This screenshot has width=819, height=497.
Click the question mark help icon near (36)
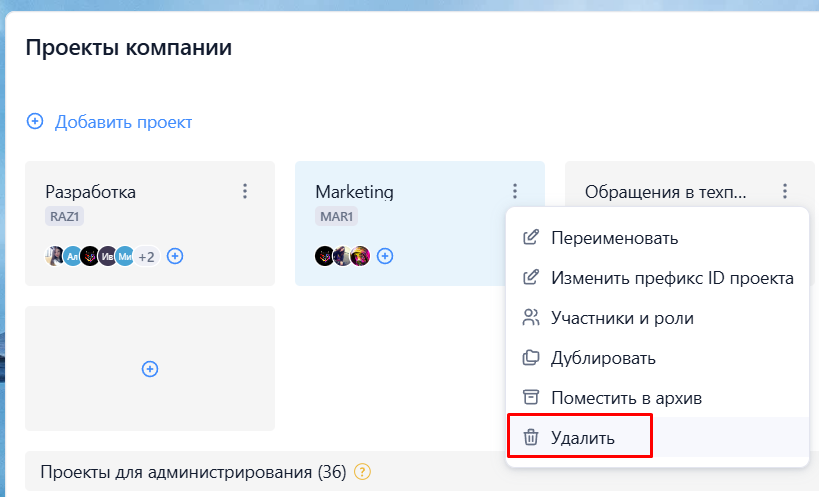[362, 472]
